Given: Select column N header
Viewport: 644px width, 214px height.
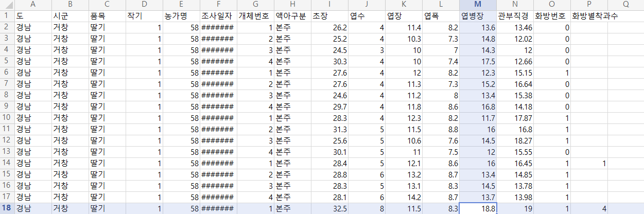Looking at the screenshot, I should click(515, 5).
